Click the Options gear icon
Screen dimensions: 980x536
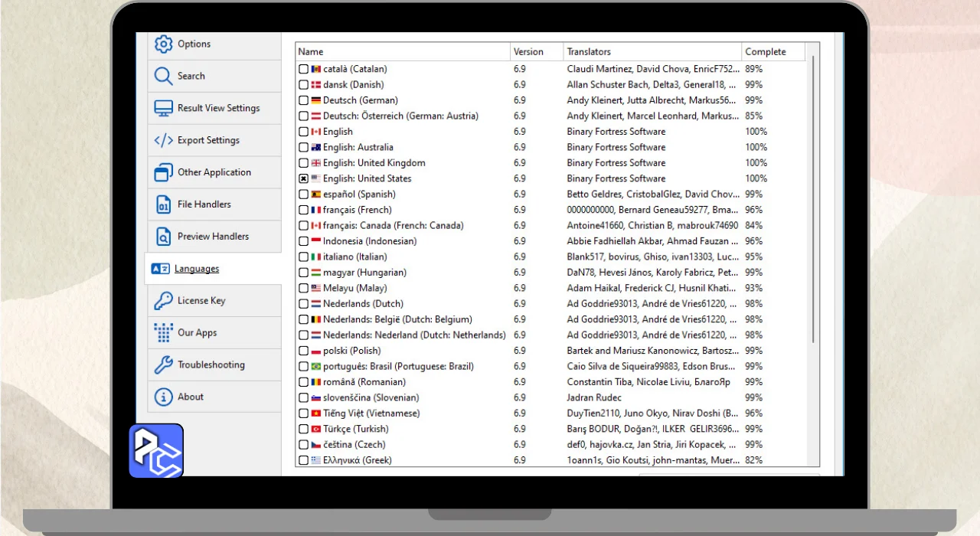[163, 44]
